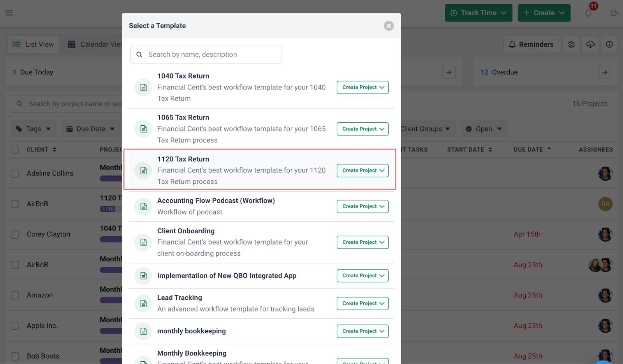Click the cloud download export icon
623x364 pixels.
coord(590,44)
